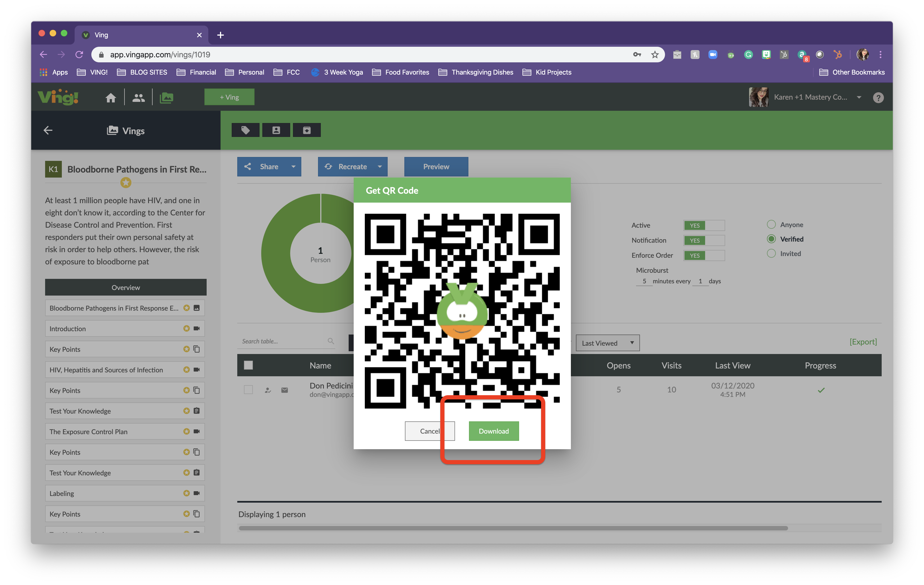
Task: Open the Other Bookmarks folder
Action: click(852, 72)
